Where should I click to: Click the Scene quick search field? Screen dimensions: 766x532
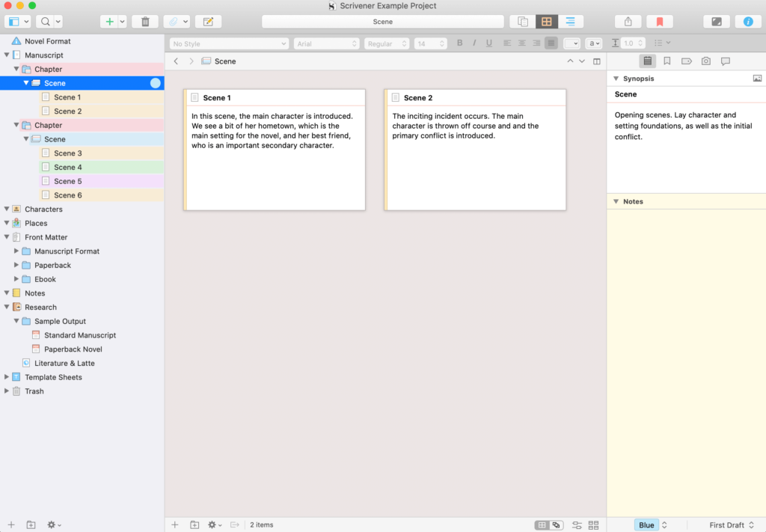(382, 22)
